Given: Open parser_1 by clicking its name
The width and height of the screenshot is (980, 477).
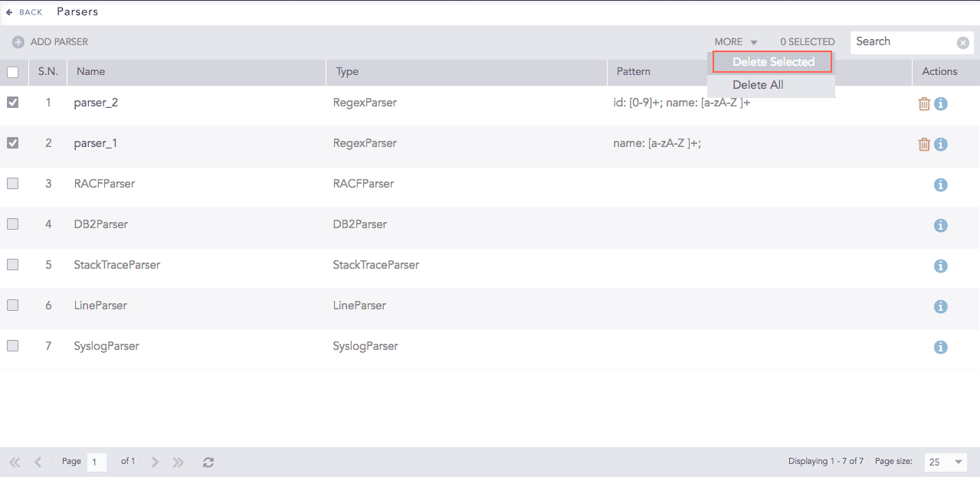Looking at the screenshot, I should click(95, 142).
